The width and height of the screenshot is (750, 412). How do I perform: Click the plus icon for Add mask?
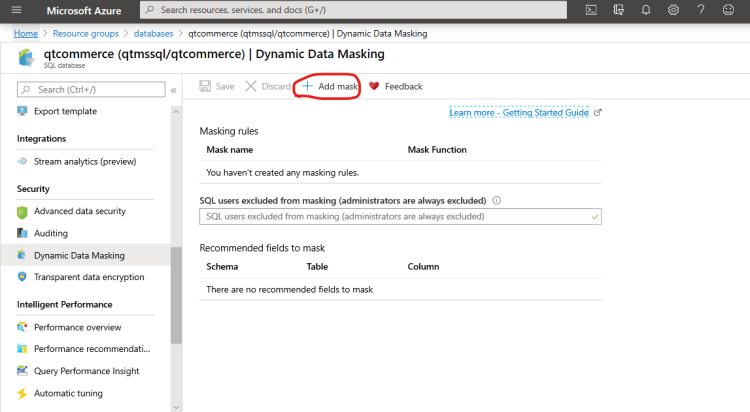307,86
